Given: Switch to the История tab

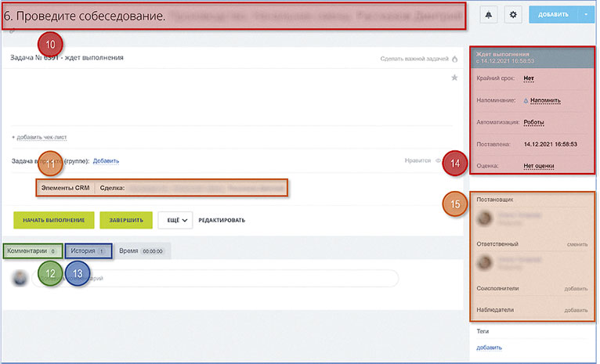Looking at the screenshot, I should click(89, 251).
